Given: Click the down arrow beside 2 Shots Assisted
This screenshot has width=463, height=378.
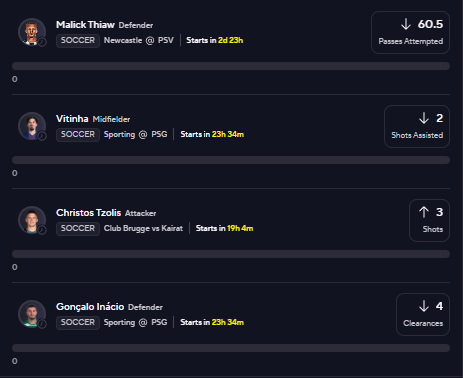Looking at the screenshot, I should click(x=424, y=118).
